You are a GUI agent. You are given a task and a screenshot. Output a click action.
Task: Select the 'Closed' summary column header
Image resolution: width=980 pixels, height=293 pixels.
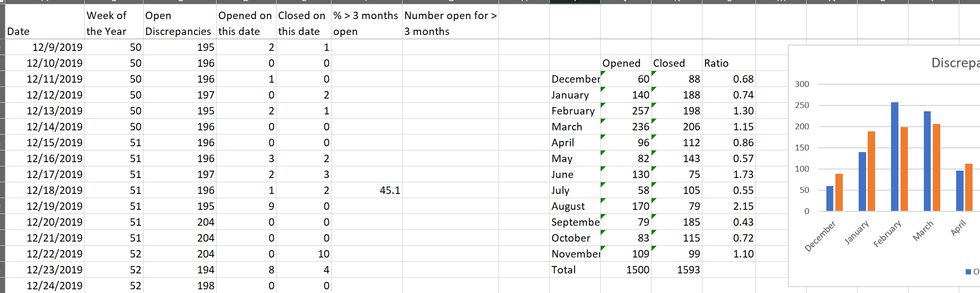click(676, 63)
